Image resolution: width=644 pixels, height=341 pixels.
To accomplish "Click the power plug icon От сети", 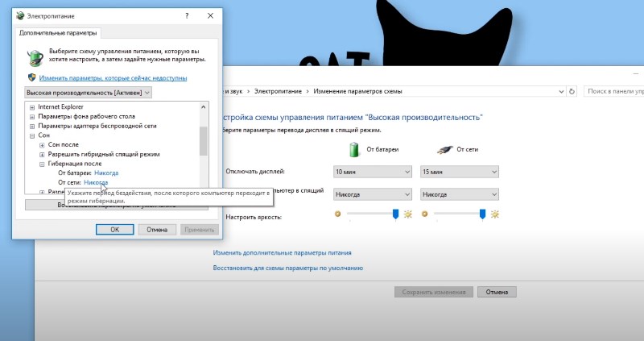I will coord(445,150).
